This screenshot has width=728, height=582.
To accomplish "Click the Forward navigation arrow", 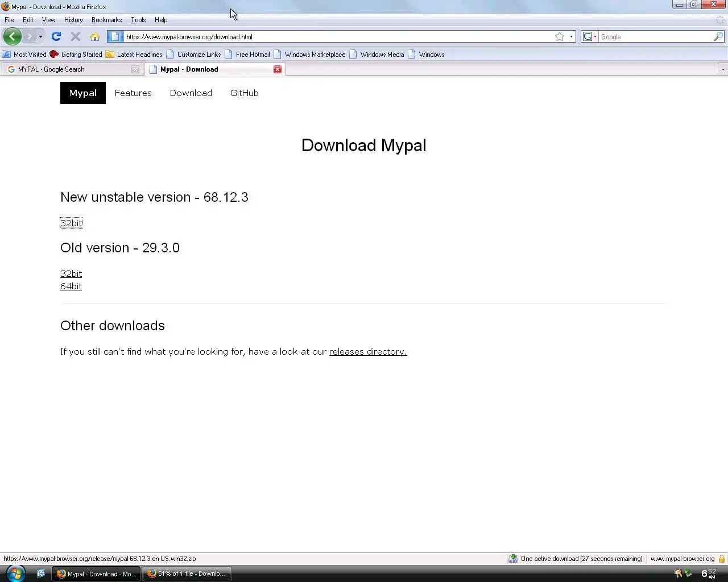I will pos(29,36).
